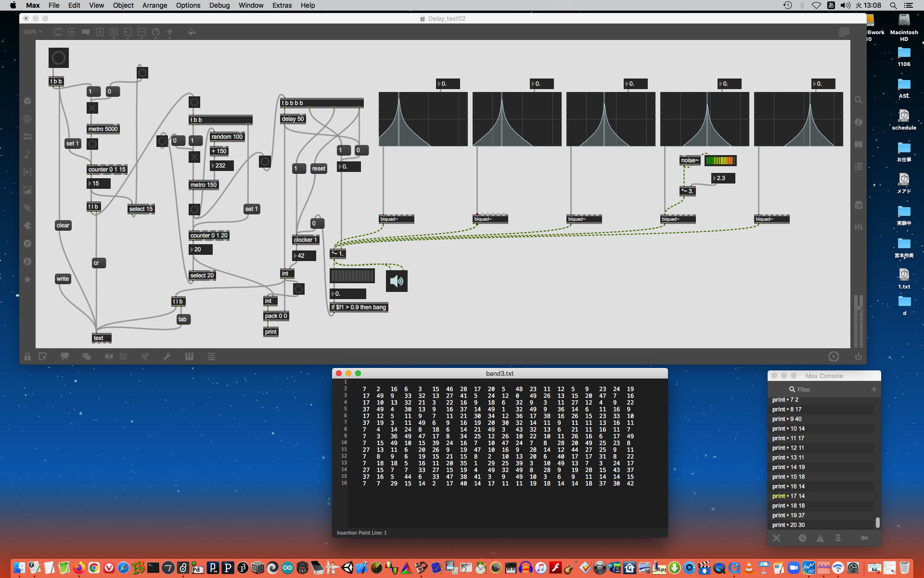Toggle the console timestamp clock icon
924x578 pixels.
point(802,538)
